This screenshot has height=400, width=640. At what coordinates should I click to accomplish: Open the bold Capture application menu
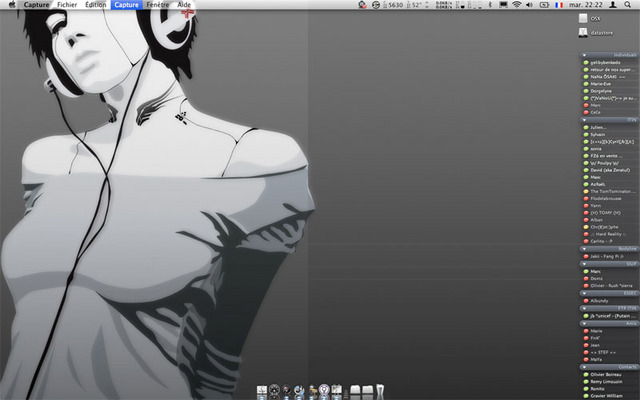tap(36, 5)
